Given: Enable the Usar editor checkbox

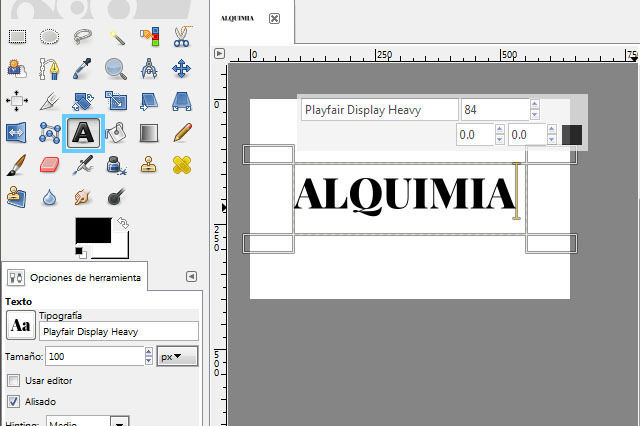Looking at the screenshot, I should 13,380.
